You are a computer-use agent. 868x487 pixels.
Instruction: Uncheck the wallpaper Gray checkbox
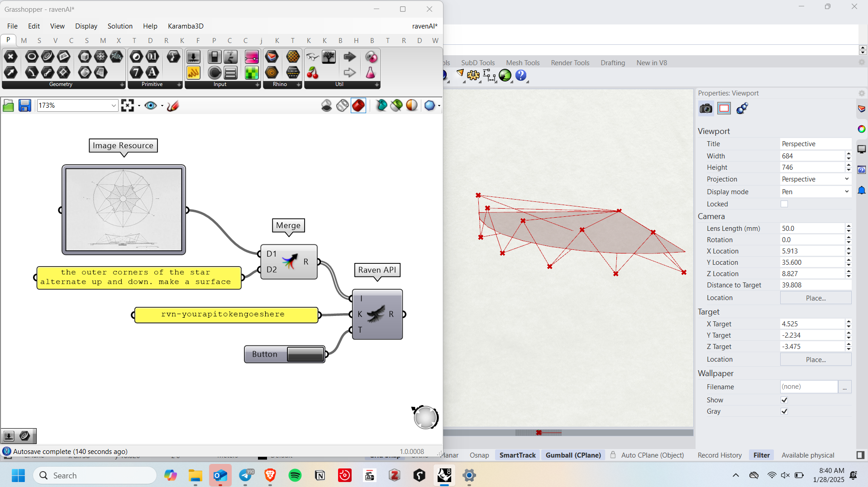coord(784,411)
